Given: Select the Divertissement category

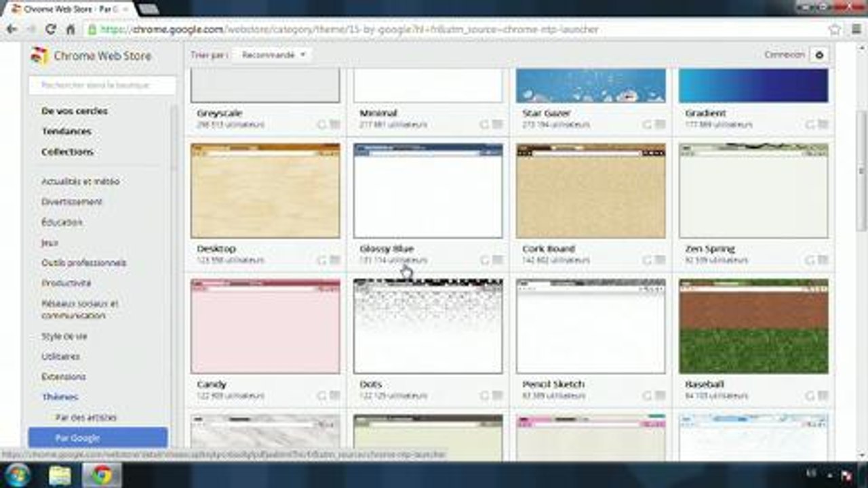Looking at the screenshot, I should [x=72, y=202].
